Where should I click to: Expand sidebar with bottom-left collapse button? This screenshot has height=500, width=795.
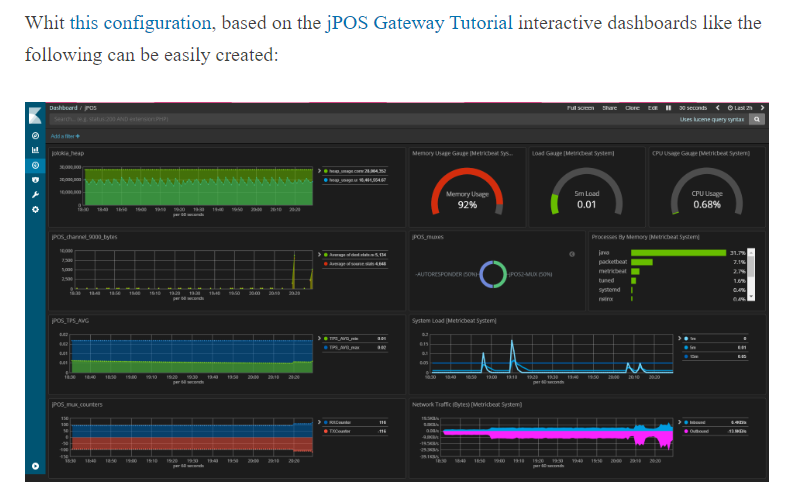pos(36,465)
